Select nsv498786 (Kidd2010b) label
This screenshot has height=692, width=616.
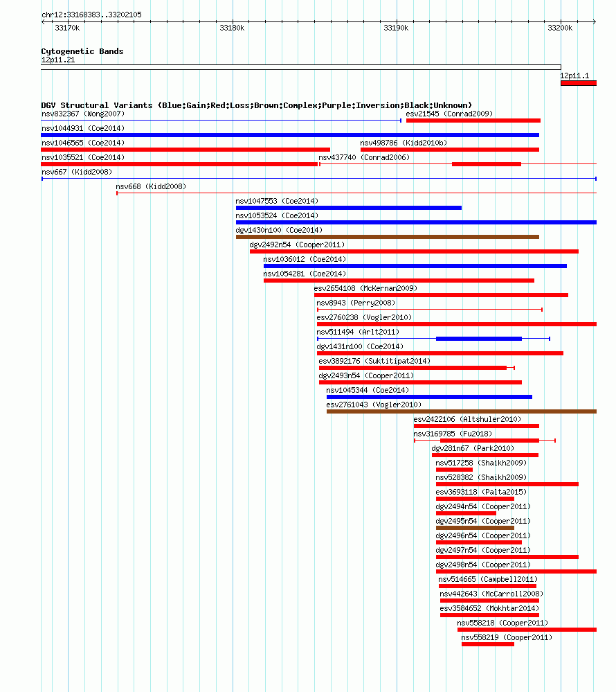pyautogui.click(x=404, y=143)
